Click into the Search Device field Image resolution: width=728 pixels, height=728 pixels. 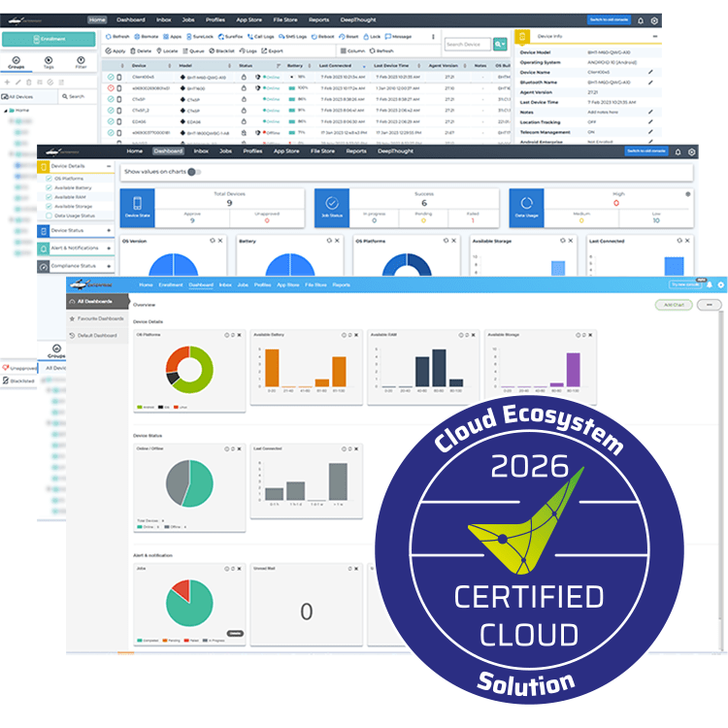[x=466, y=44]
